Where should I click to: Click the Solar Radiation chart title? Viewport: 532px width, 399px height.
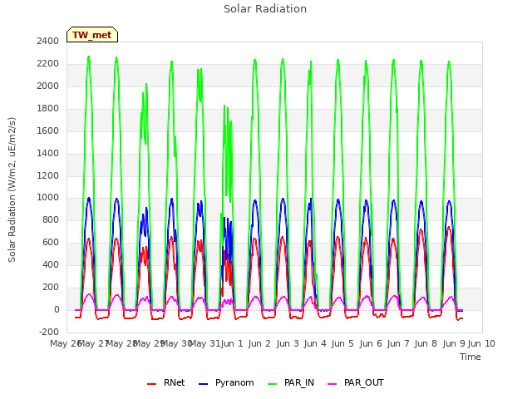(x=265, y=9)
